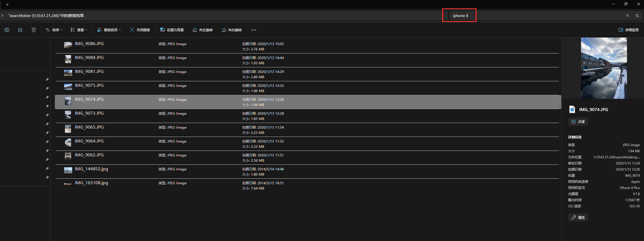The width and height of the screenshot is (644, 241).
Task: Toggle the 详细信息 details pane button
Action: pos(628,30)
